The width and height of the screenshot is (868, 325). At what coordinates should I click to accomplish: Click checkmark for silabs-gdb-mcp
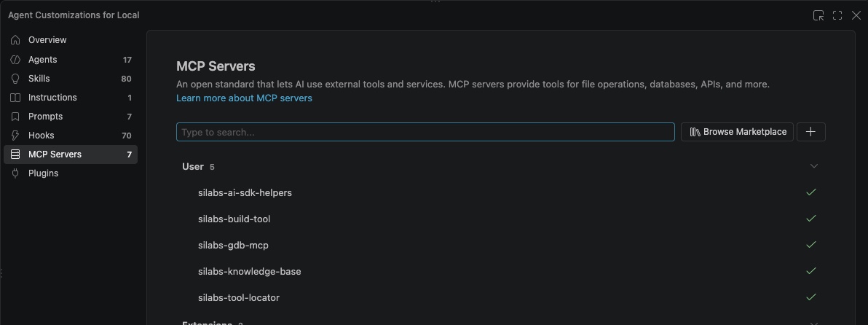[x=811, y=245]
